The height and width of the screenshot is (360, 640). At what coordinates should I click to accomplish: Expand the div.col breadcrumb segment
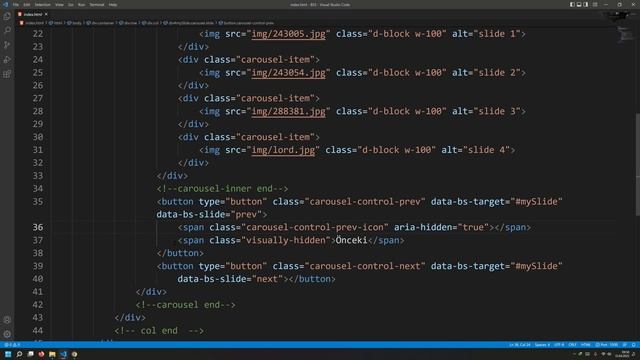pos(151,23)
